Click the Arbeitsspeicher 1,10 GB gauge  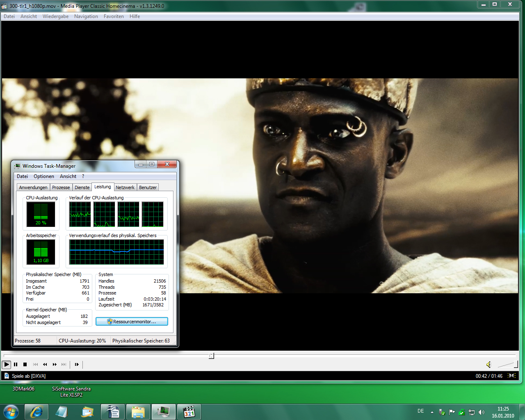(41, 252)
